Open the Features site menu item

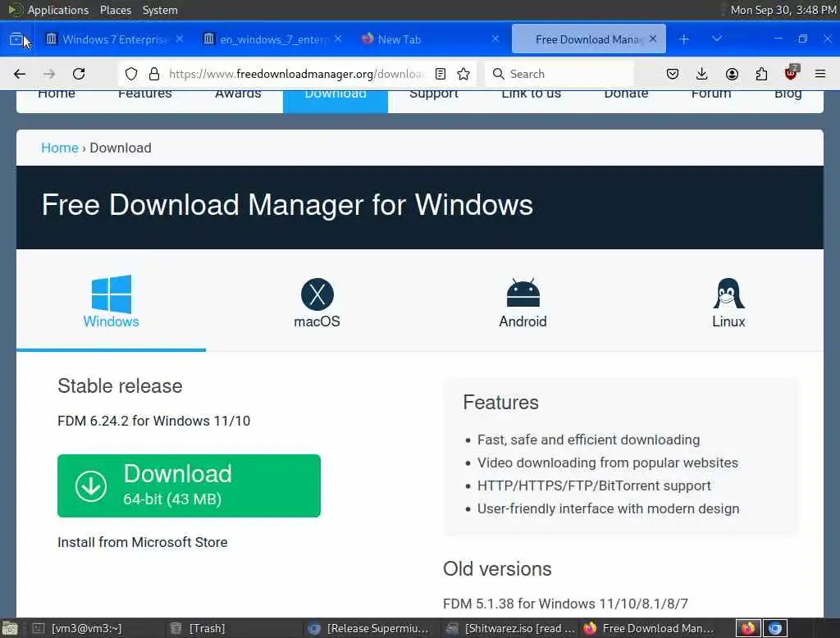(x=144, y=93)
